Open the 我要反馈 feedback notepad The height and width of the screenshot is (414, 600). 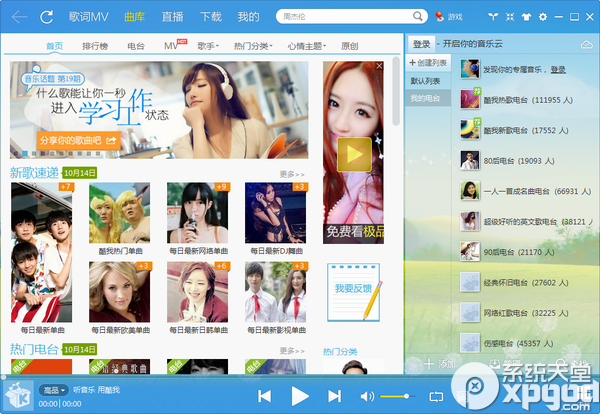[354, 292]
